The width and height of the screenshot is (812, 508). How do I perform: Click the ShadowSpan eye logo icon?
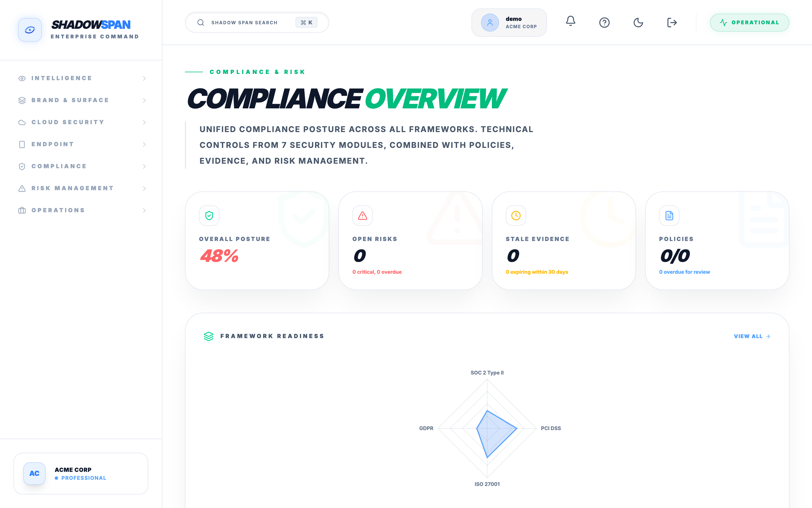(x=30, y=30)
